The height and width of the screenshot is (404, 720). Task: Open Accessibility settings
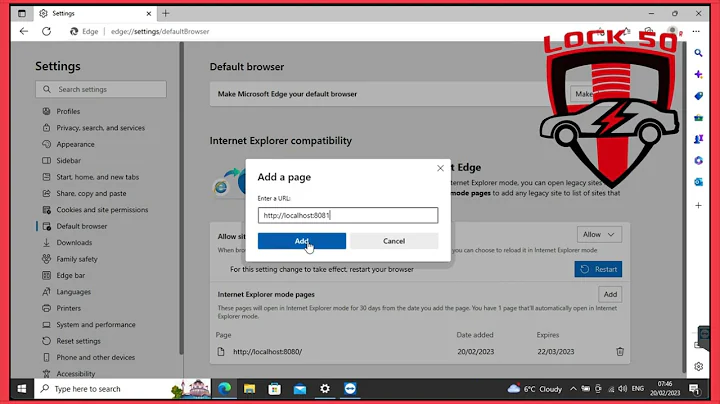(76, 374)
